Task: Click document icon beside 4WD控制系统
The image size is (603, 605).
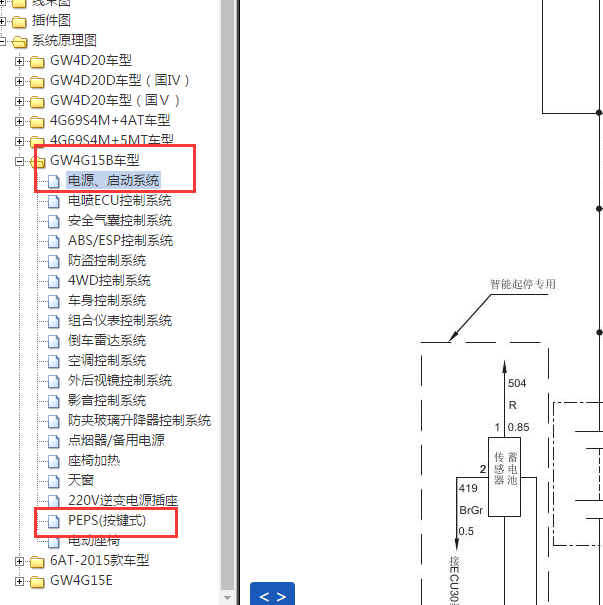Action: tap(54, 282)
